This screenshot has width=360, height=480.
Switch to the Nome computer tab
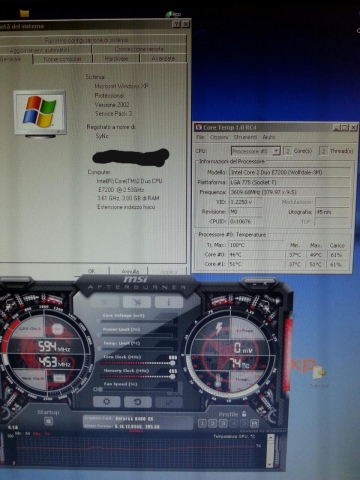coord(62,59)
